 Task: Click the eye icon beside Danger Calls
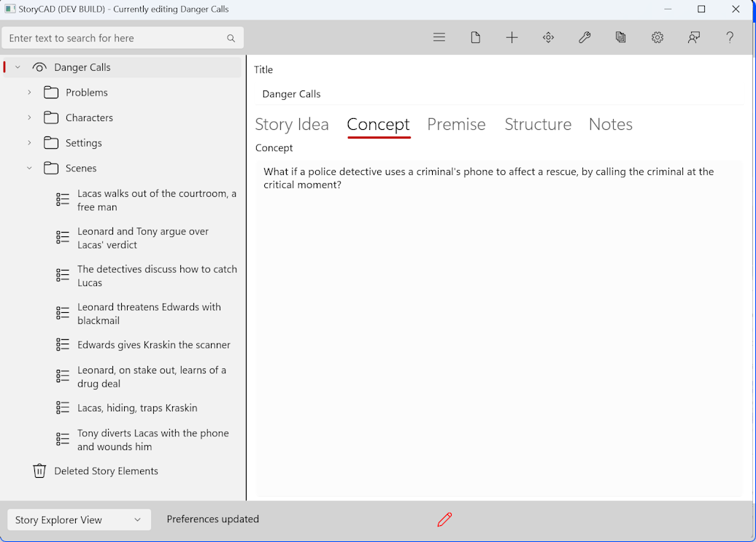[39, 67]
